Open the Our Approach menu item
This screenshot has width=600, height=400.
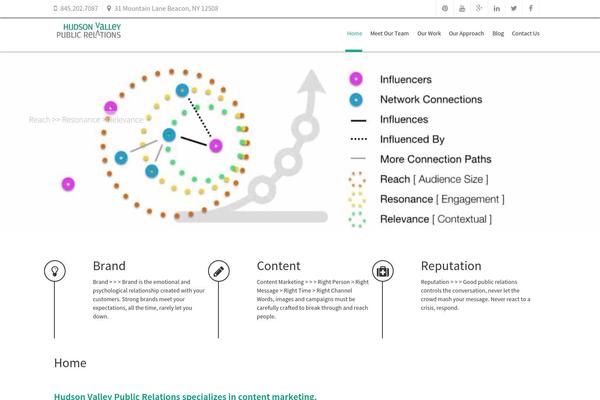tap(466, 34)
